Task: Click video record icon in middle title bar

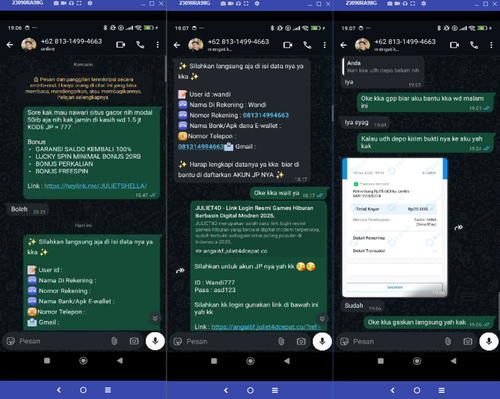Action: pos(231,3)
